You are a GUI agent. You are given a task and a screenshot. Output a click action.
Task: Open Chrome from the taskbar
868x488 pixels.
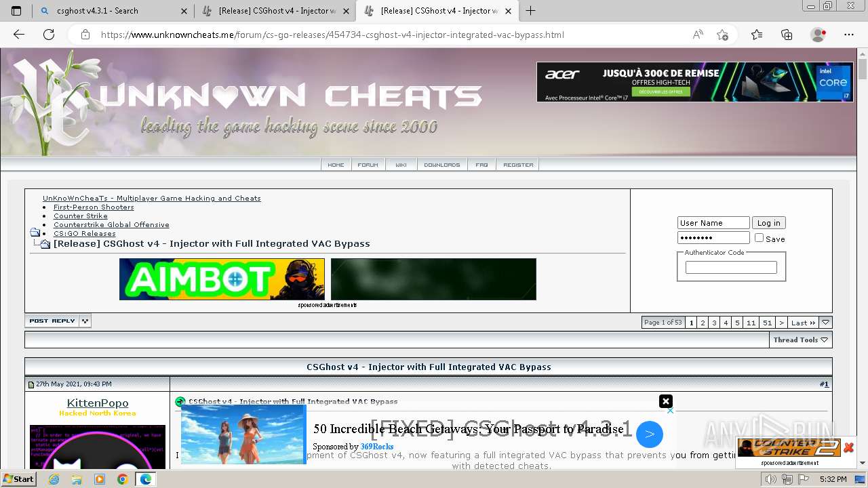click(x=122, y=479)
